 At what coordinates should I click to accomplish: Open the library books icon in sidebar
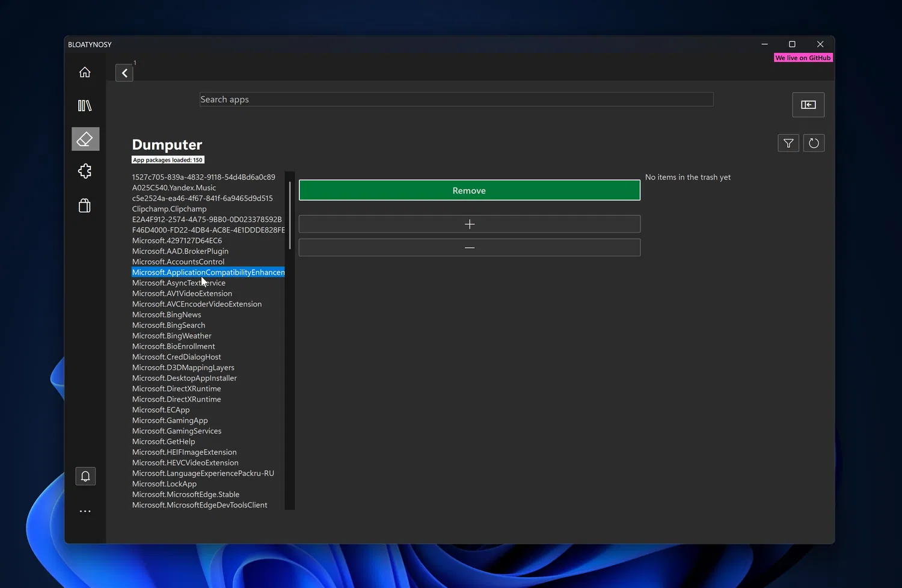coord(85,106)
